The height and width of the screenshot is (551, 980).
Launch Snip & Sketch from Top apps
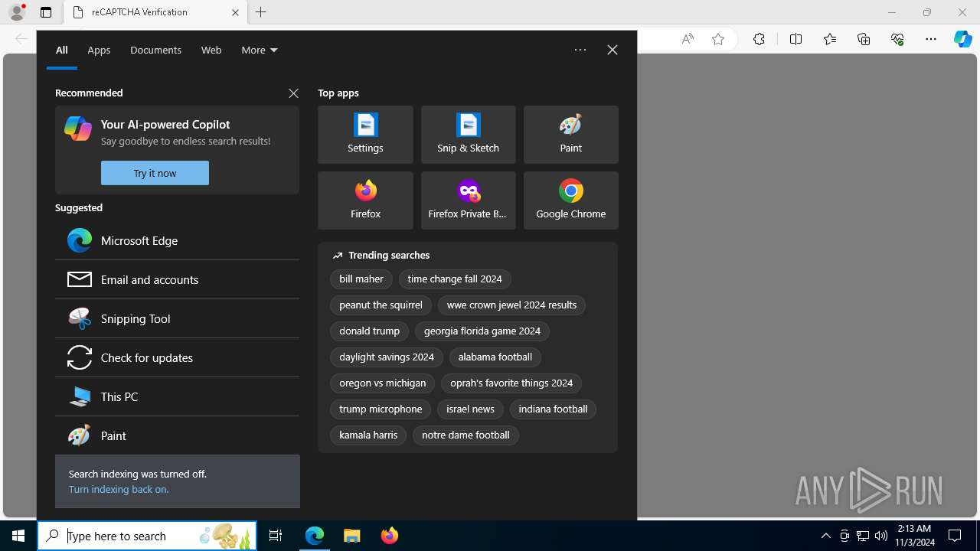tap(468, 135)
